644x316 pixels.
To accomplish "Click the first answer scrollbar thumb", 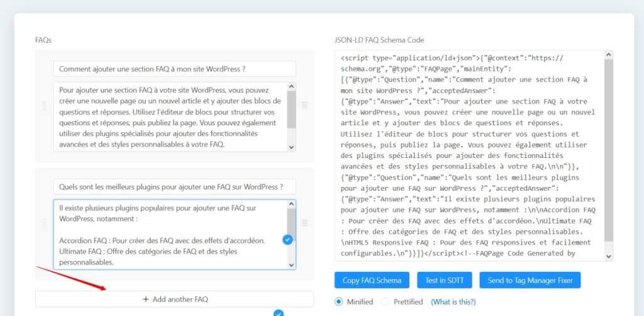I will point(291,110).
